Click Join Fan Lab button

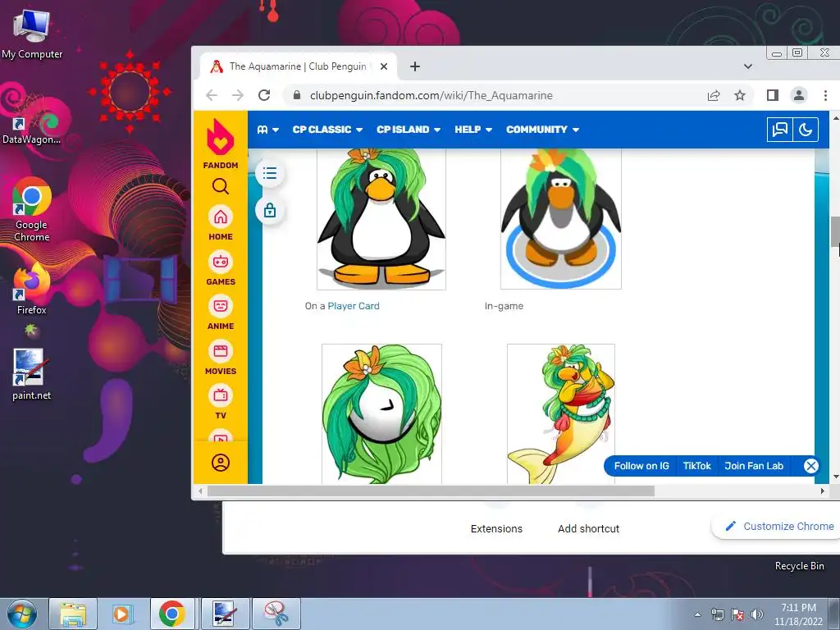[754, 466]
